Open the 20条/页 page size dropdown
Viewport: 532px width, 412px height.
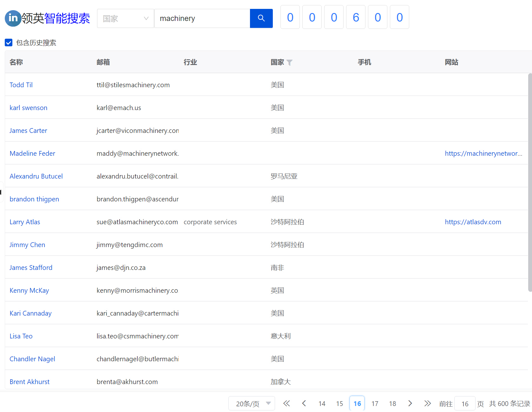pyautogui.click(x=251, y=403)
